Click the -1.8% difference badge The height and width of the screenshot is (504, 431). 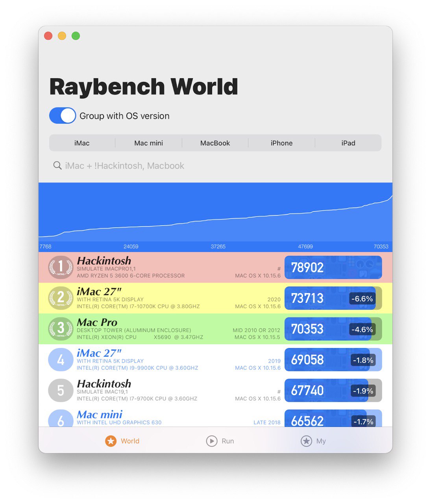click(363, 360)
